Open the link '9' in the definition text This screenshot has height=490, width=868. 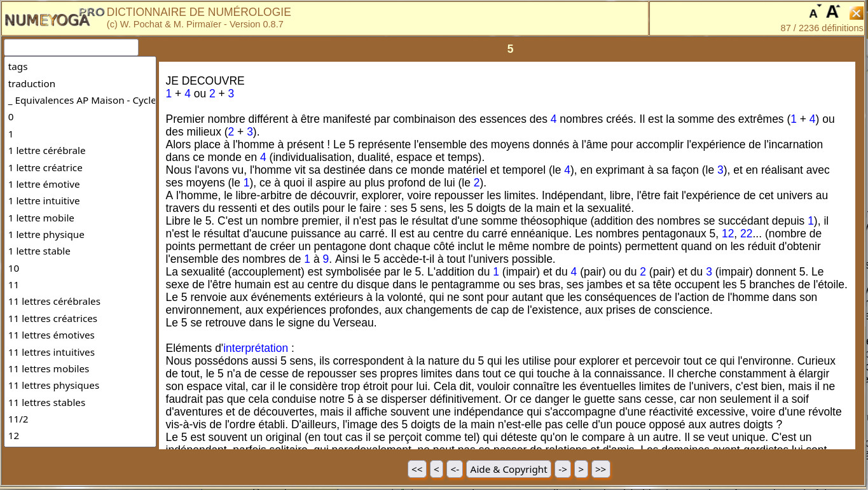pos(326,259)
